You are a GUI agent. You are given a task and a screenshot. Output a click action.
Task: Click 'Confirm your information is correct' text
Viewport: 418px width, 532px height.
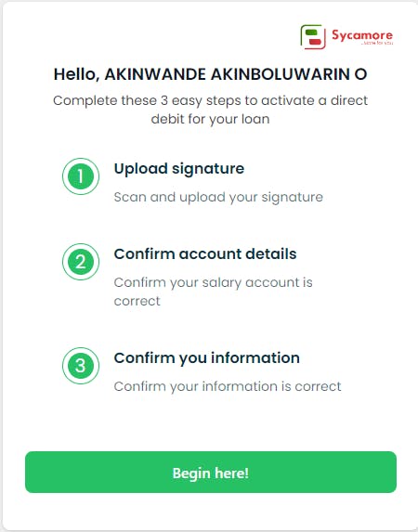pos(228,386)
